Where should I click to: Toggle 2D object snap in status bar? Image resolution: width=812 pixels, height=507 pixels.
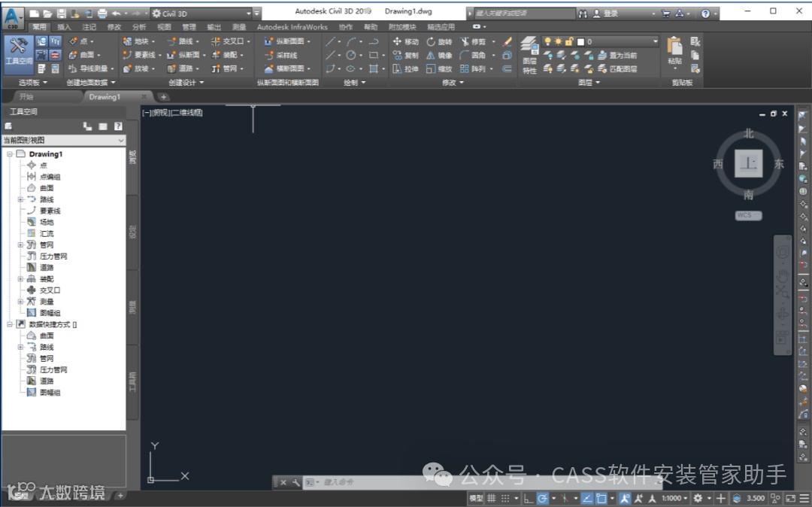point(601,498)
